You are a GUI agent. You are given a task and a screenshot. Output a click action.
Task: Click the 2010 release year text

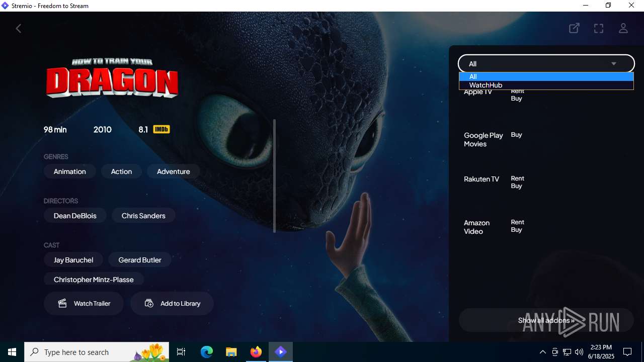(x=103, y=129)
